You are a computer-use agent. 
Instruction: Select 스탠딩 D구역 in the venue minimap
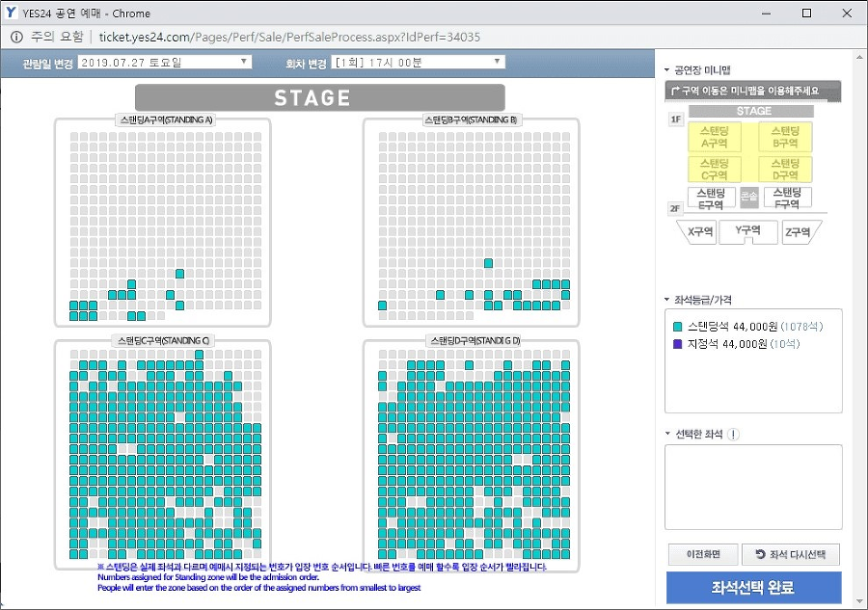(786, 170)
